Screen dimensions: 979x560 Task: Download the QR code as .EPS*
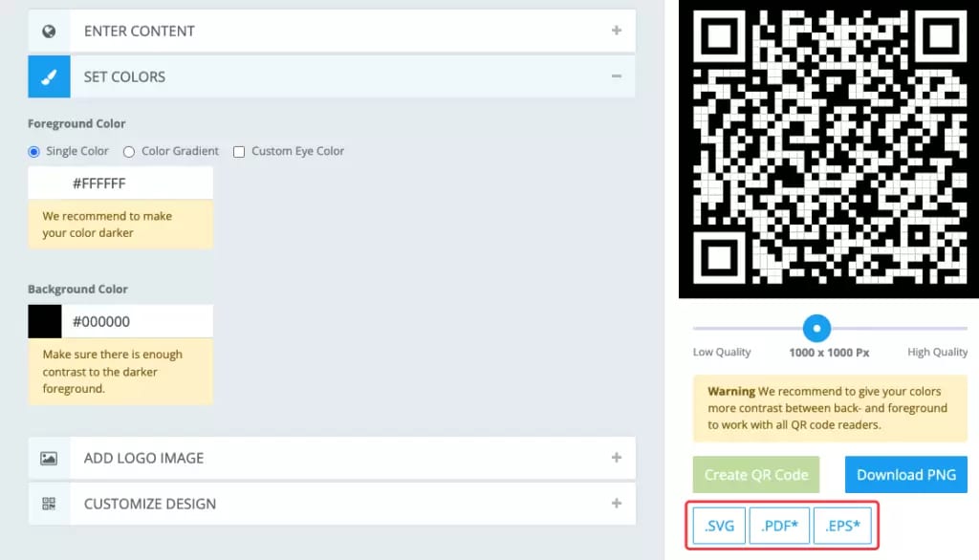842,526
